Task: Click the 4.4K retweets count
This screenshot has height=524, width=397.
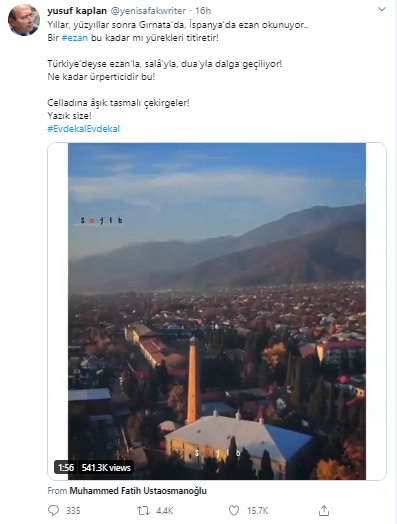Action: click(164, 511)
